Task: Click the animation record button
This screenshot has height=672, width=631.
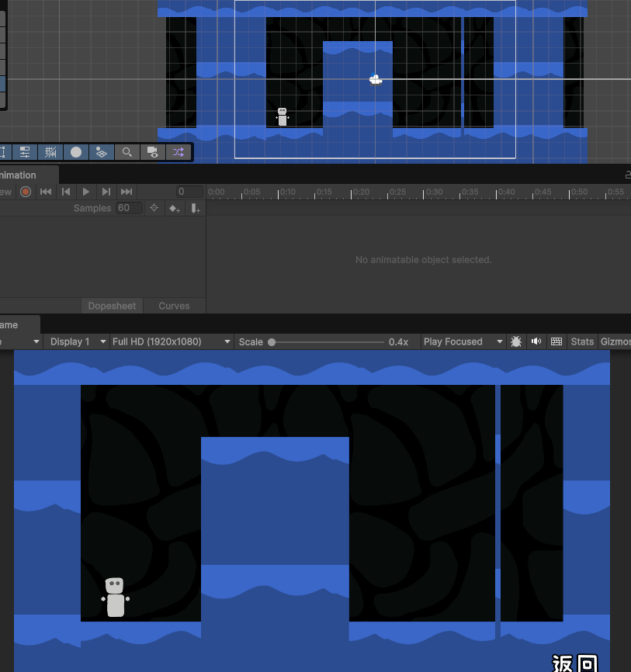Action: click(26, 192)
